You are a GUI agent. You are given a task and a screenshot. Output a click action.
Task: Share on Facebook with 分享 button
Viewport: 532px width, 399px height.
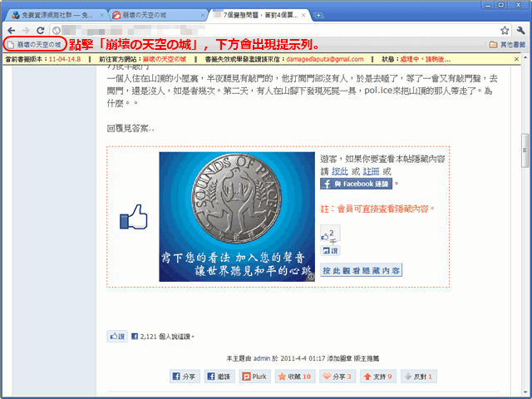[185, 377]
